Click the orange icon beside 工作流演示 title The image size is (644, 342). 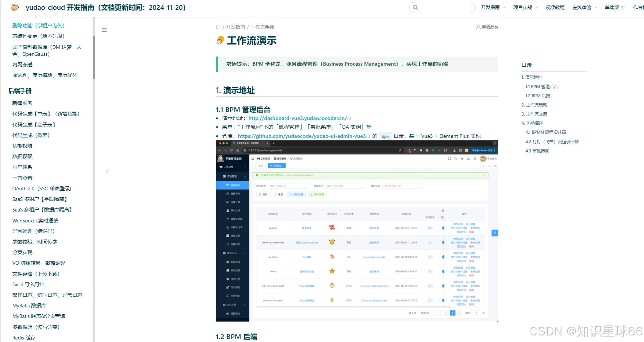(220, 40)
